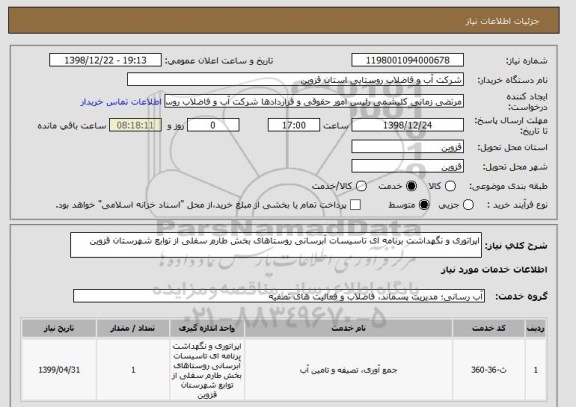Click the quantity cell showing 1
The image size is (576, 407).
133,370
